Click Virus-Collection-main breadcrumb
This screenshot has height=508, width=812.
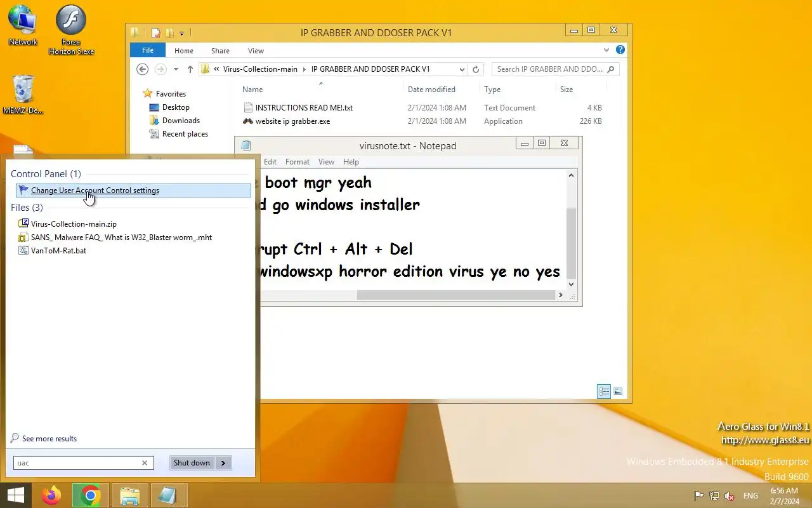click(260, 69)
